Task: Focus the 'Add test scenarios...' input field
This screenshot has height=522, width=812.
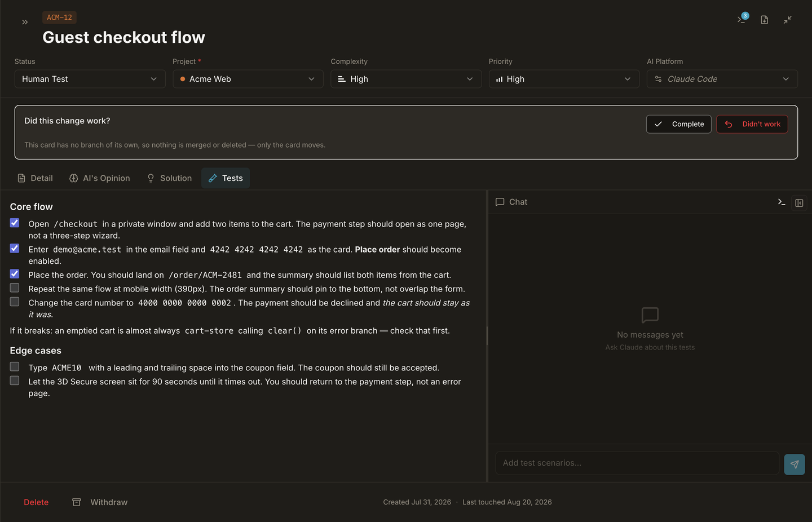Action: click(637, 463)
